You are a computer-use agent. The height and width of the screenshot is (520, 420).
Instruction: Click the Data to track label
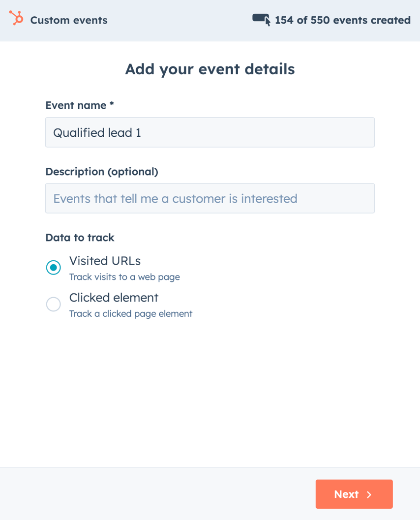pyautogui.click(x=80, y=237)
